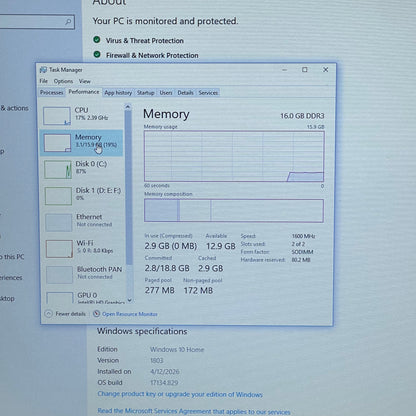This screenshot has height=416, width=416.
Task: Switch to the Services tab
Action: click(x=208, y=93)
